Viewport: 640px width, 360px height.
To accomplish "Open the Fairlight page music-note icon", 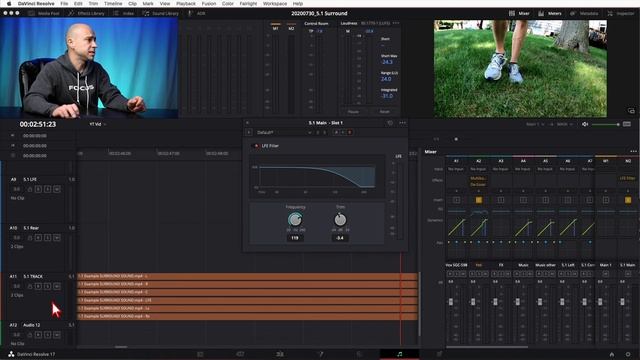I will click(400, 354).
